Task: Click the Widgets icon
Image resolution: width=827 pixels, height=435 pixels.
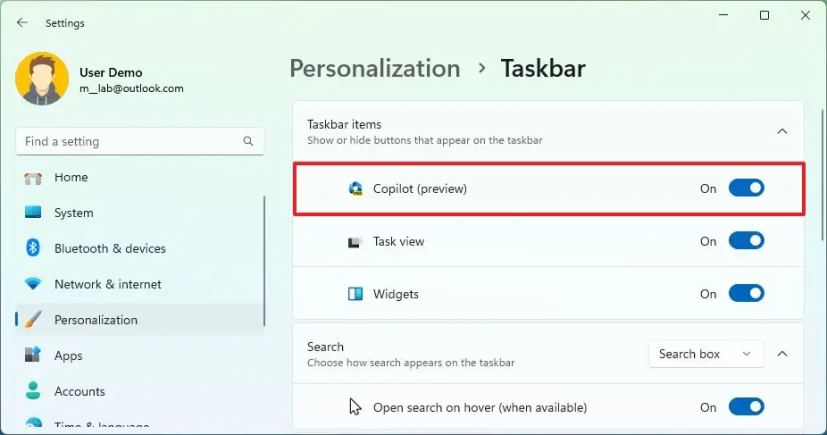Action: click(355, 294)
